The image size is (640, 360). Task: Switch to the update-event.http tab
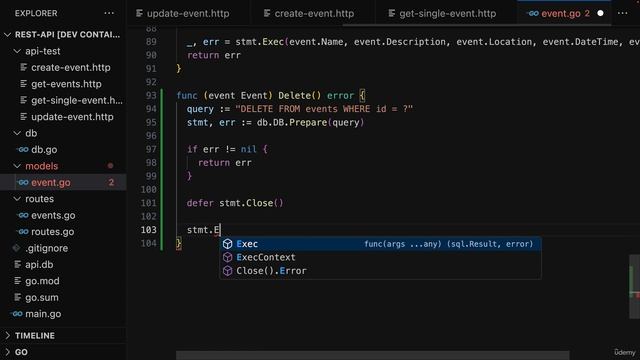188,13
